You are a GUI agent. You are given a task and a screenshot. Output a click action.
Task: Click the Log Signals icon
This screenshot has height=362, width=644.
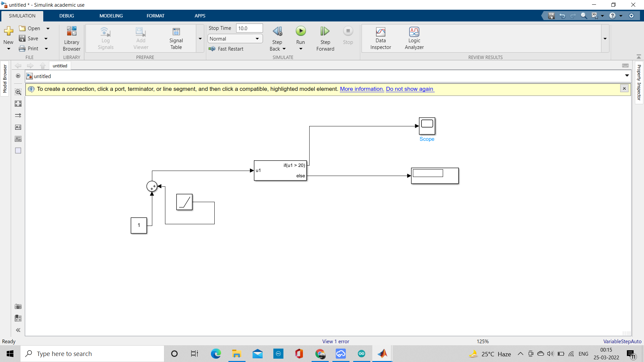(x=106, y=38)
